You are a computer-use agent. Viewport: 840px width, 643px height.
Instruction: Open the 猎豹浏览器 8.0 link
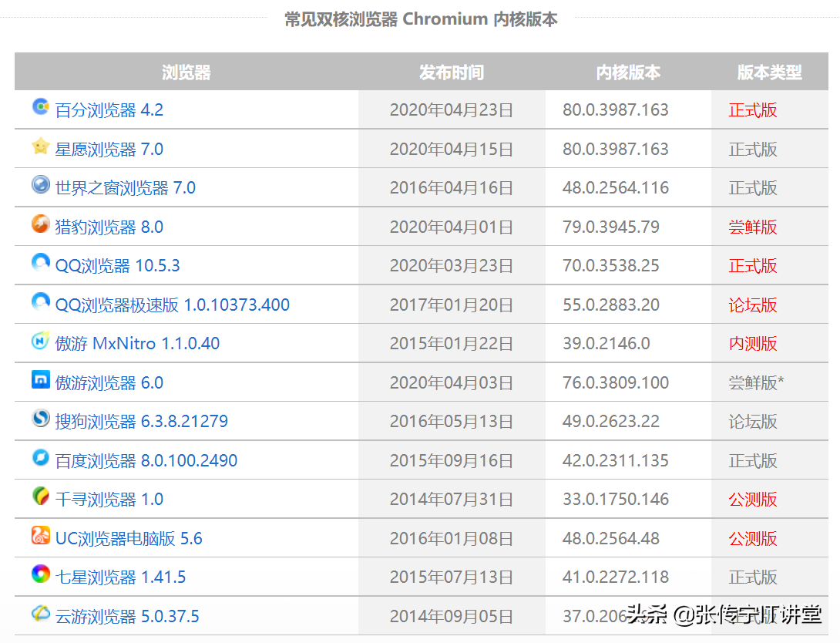coord(109,227)
